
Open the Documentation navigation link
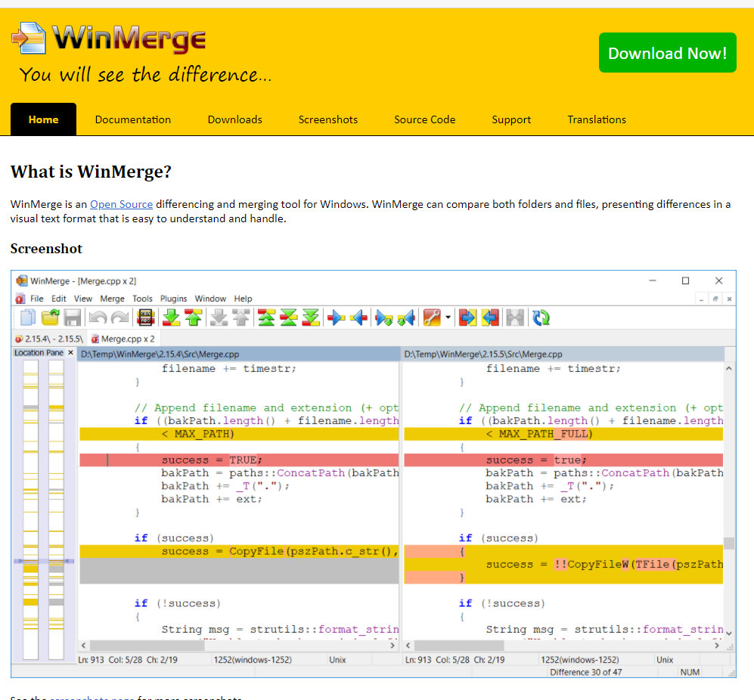point(132,119)
